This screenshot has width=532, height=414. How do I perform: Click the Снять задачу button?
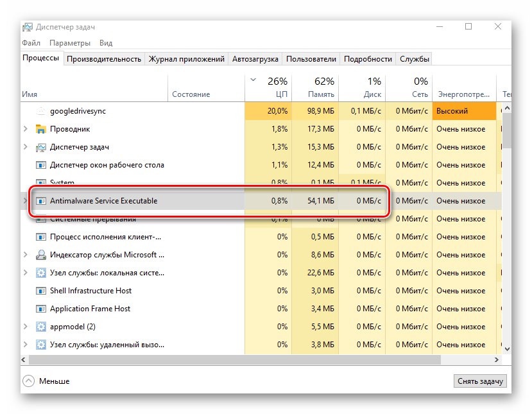(x=480, y=381)
